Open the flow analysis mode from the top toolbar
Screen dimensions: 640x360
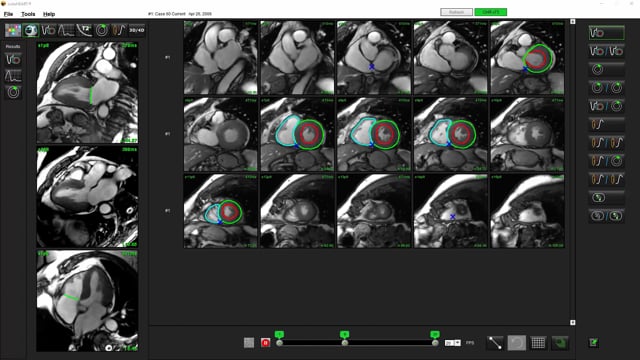[49, 30]
